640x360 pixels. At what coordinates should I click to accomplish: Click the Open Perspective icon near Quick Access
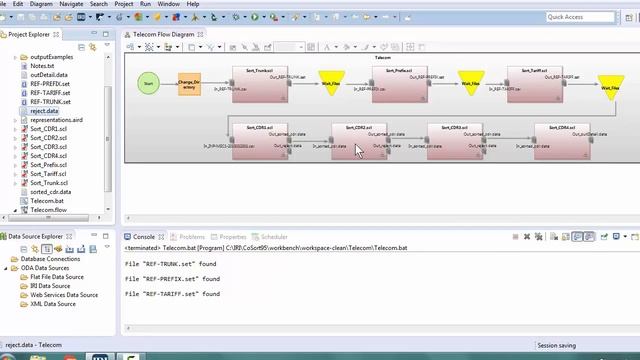[629, 17]
